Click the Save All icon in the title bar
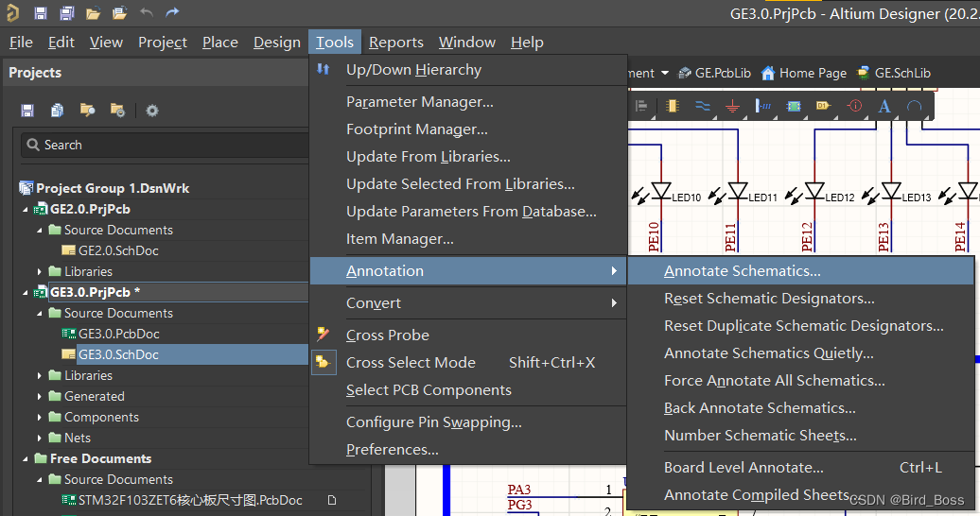Image resolution: width=980 pixels, height=516 pixels. [67, 12]
